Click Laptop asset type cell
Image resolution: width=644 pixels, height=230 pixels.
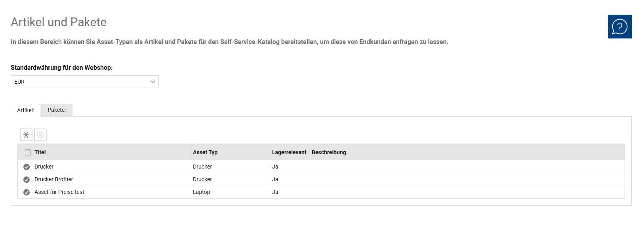(x=202, y=192)
